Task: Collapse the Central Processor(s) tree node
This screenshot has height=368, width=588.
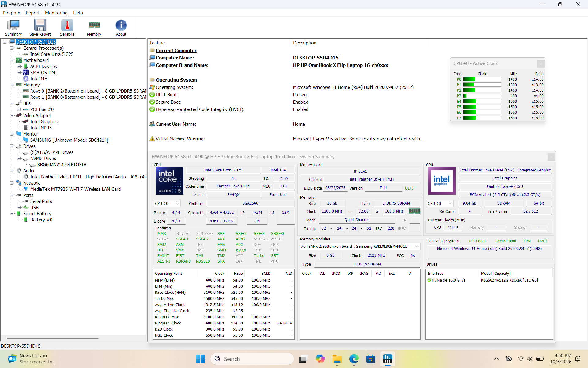Action: click(12, 48)
